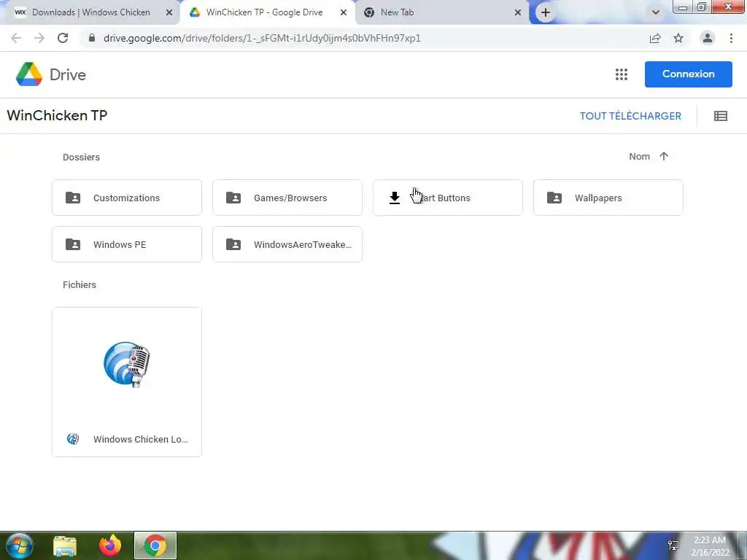Open the Chrome profile avatar icon
The height and width of the screenshot is (560, 747).
coord(708,38)
